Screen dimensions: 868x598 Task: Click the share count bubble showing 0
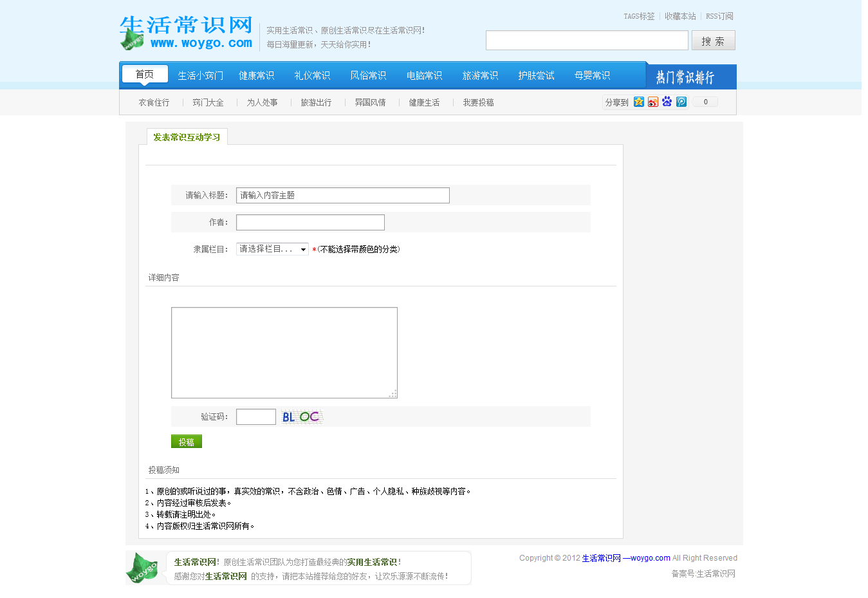pyautogui.click(x=705, y=102)
